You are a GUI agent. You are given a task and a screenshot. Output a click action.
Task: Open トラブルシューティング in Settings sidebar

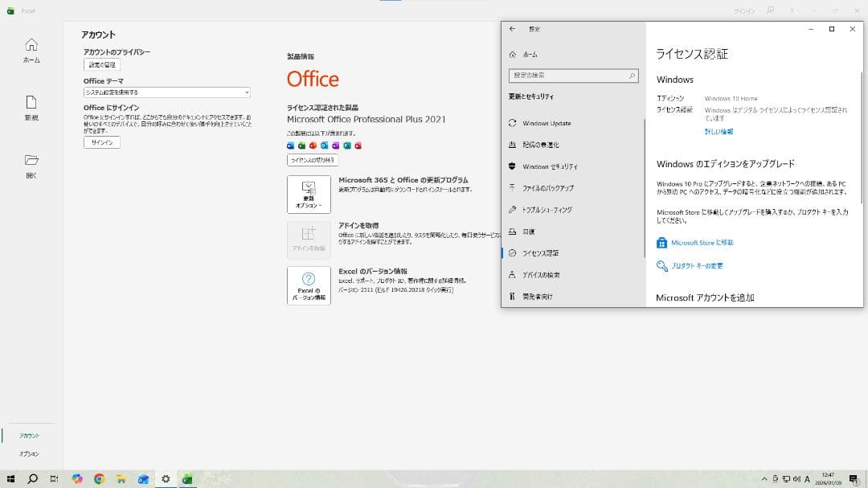click(x=547, y=210)
